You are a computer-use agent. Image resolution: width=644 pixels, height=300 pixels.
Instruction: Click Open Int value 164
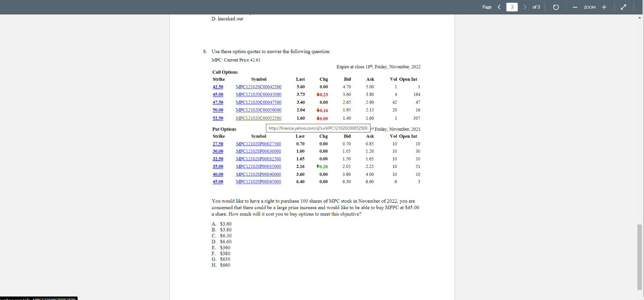[x=417, y=94]
